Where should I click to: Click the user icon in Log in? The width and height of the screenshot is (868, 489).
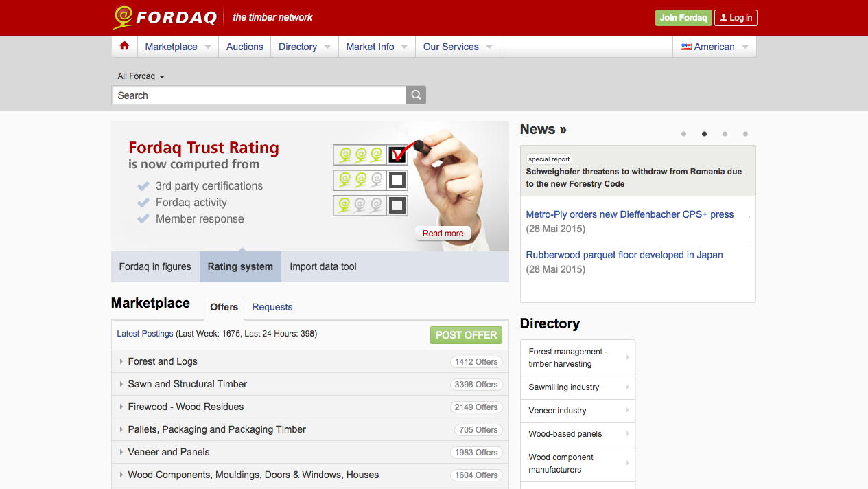click(723, 18)
